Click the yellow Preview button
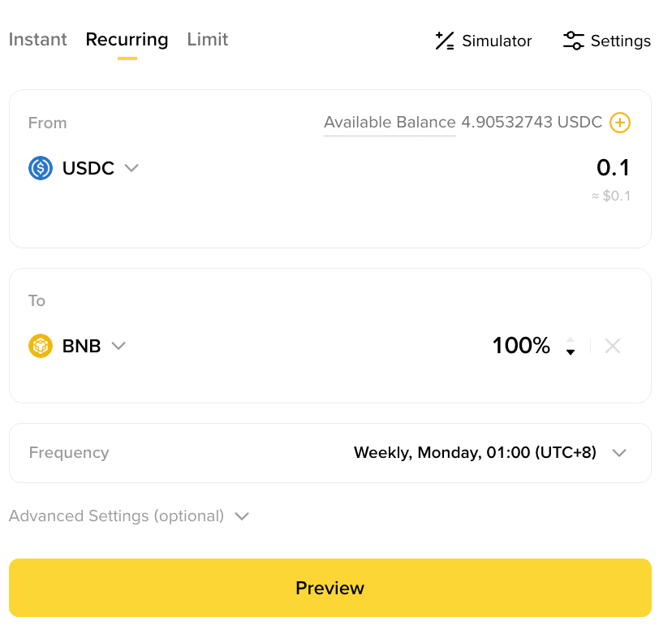Viewport: 672px width, 643px height. click(x=330, y=588)
